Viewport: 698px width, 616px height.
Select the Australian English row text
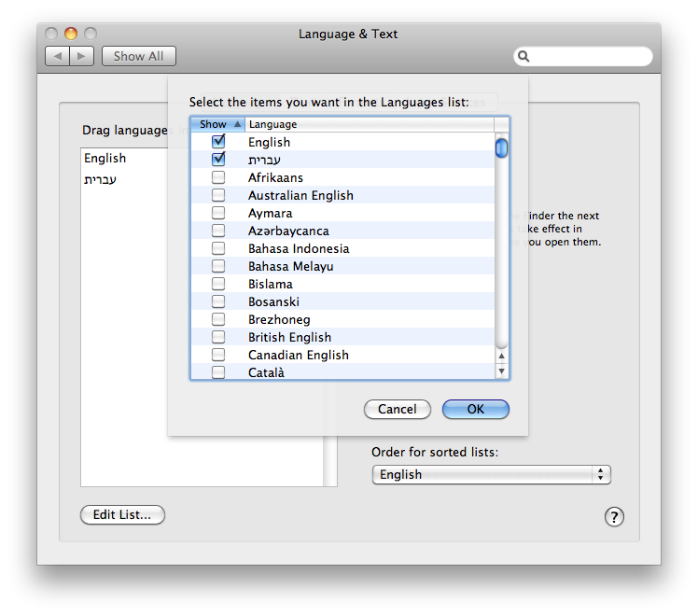point(300,195)
